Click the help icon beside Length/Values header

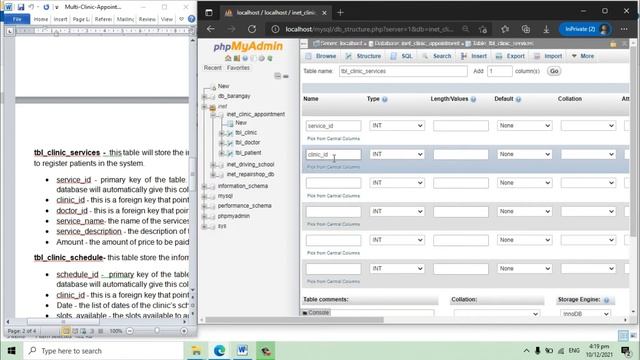pos(473,99)
